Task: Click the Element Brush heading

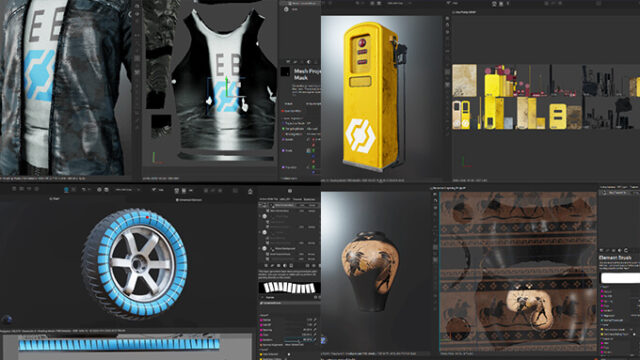Action: pyautogui.click(x=615, y=258)
